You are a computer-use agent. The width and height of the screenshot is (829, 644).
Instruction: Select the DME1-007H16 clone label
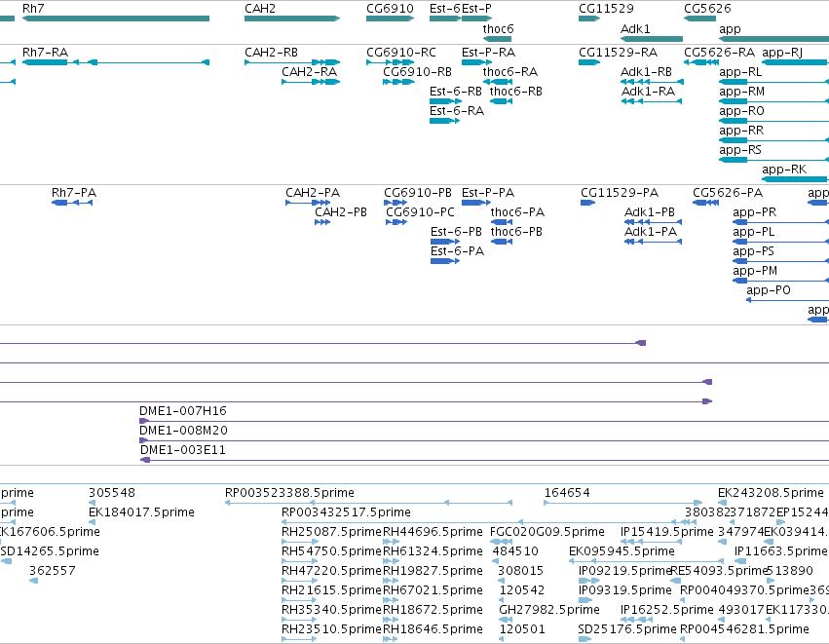coord(183,411)
